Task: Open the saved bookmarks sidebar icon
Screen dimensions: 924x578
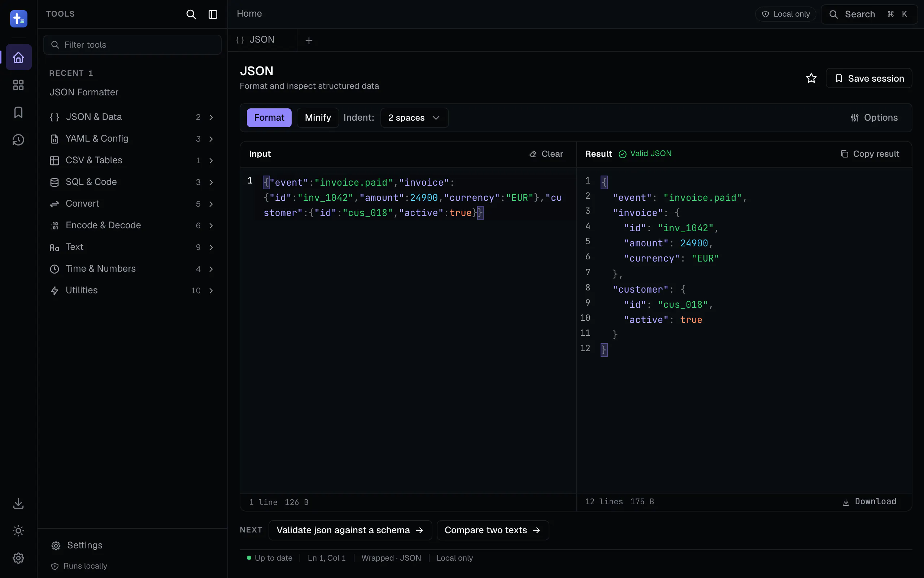Action: (x=18, y=112)
